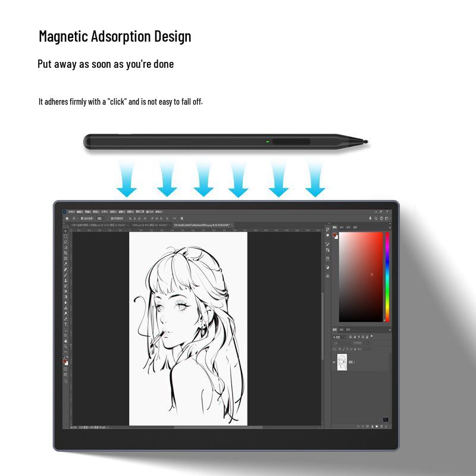Open options bar settings gear

[181, 218]
